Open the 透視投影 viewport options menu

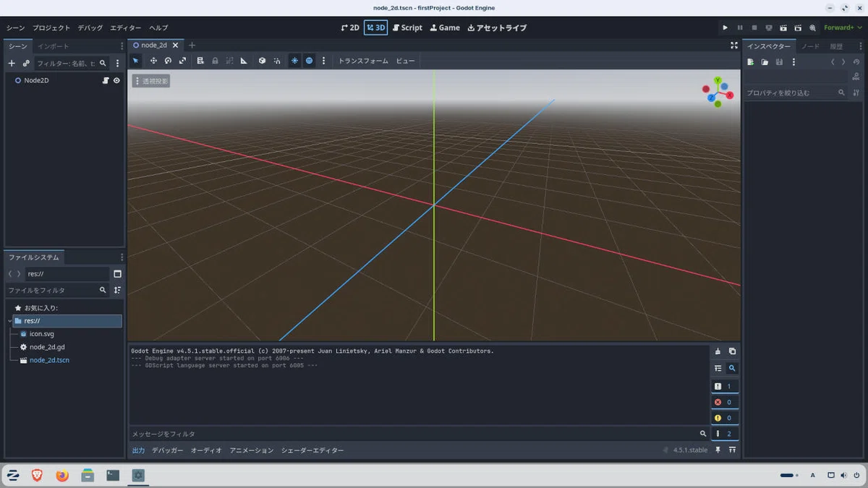pyautogui.click(x=150, y=81)
